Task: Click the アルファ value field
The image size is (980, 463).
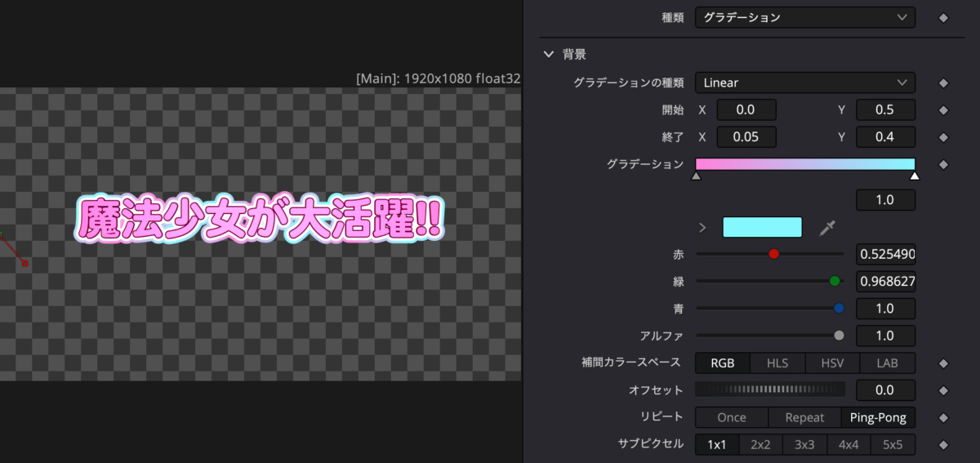Action: click(x=885, y=335)
